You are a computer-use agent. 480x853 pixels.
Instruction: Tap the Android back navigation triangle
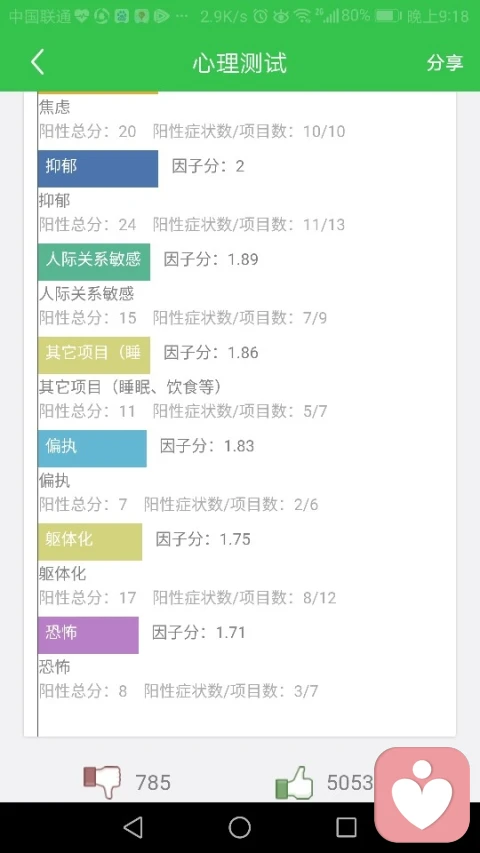click(133, 827)
